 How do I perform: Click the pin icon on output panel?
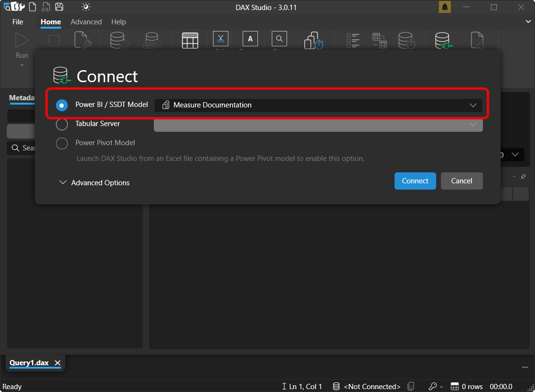523,176
